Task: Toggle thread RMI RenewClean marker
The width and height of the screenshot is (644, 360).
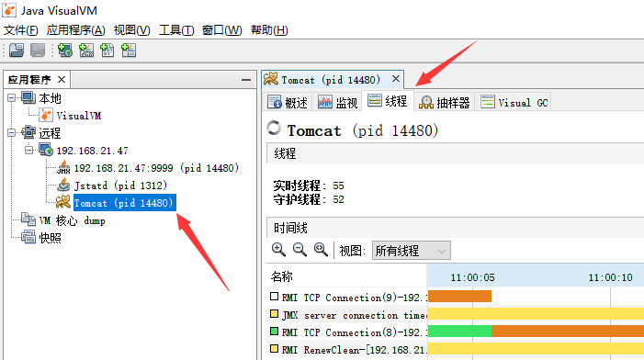Action: point(275,349)
